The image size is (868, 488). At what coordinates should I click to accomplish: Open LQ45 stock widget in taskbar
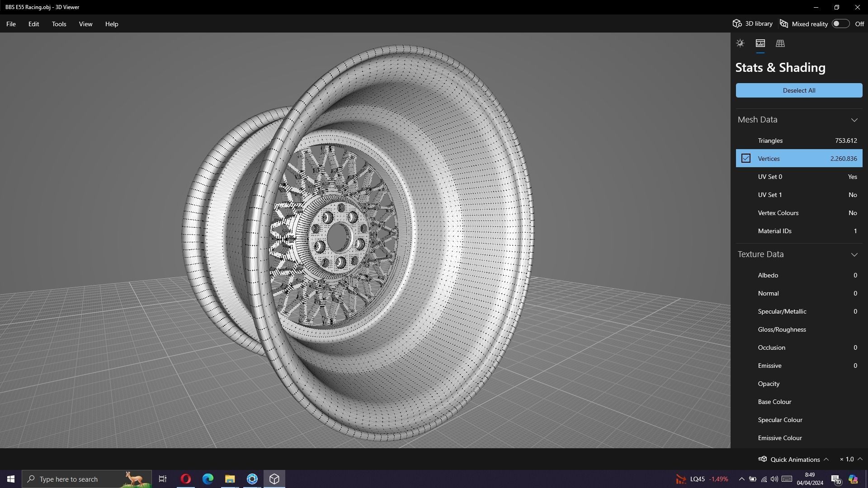[x=702, y=479]
